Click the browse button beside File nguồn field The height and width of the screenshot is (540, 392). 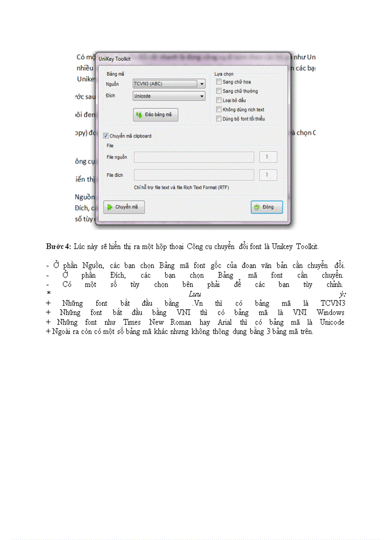pos(268,157)
